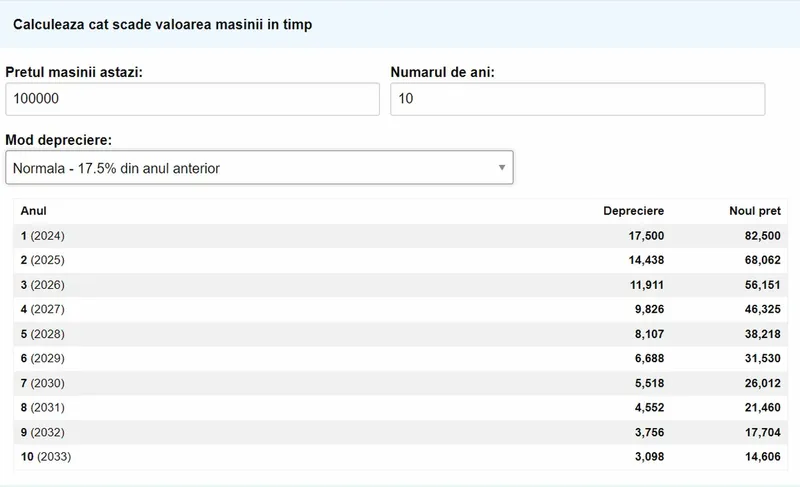Click new price 26,012 in 2030 row
This screenshot has width=800, height=487.
(762, 383)
